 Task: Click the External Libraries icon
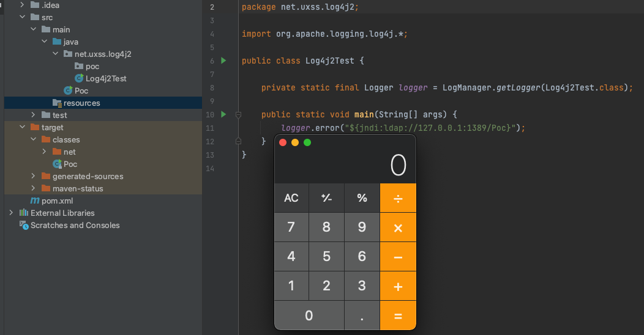tap(24, 213)
